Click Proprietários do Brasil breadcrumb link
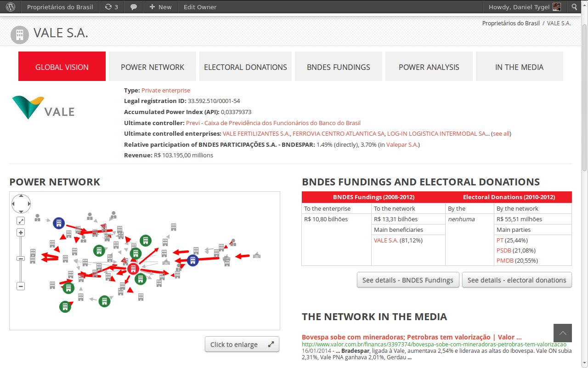Screen dimensions: 588x368 pyautogui.click(x=511, y=23)
